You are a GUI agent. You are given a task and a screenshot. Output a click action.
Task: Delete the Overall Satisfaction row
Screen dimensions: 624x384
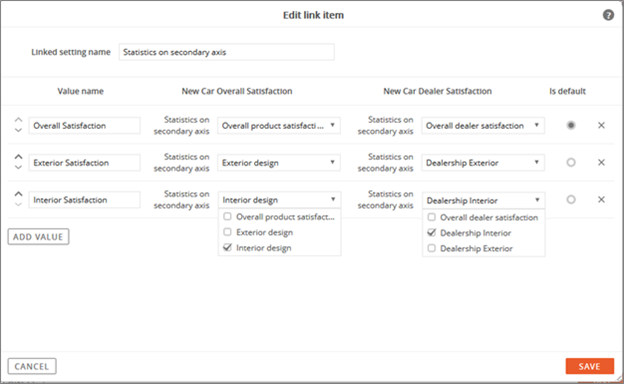tap(601, 125)
